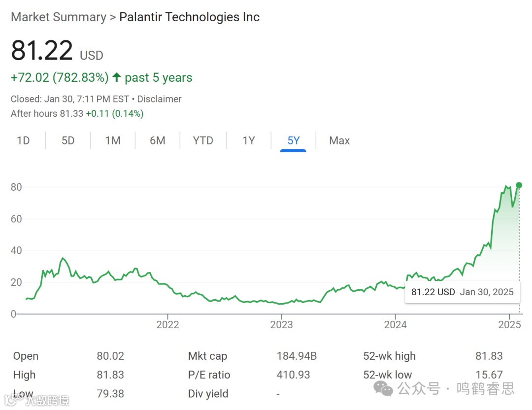Click the P/E ratio label
This screenshot has width=532, height=410.
209,375
